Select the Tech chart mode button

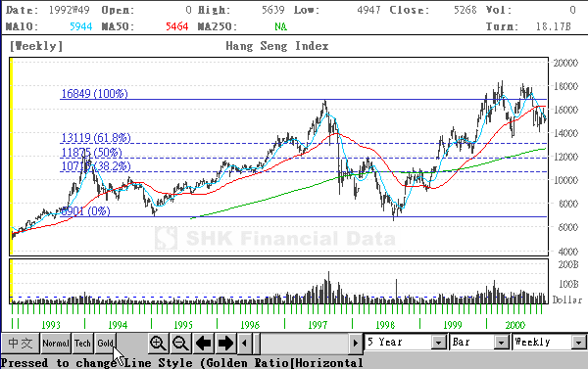pyautogui.click(x=82, y=344)
